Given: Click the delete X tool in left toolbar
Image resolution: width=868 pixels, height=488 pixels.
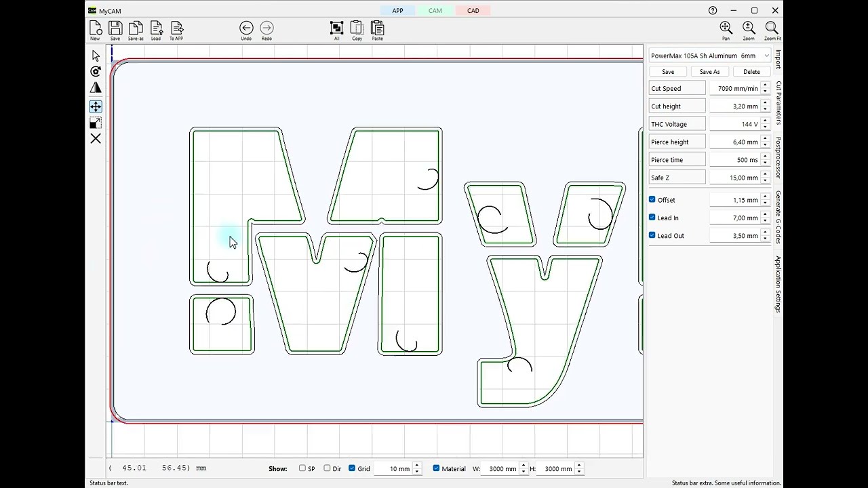Looking at the screenshot, I should pos(96,139).
